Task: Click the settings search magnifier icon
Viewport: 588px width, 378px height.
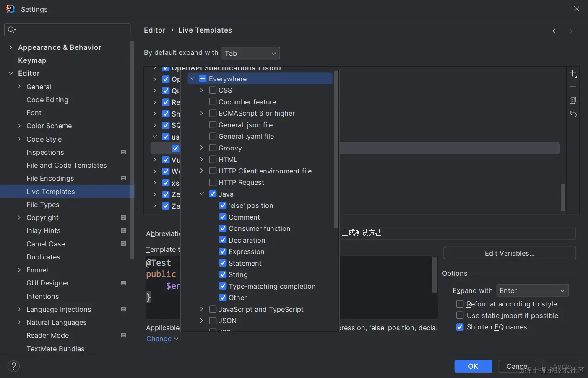Action: point(11,30)
